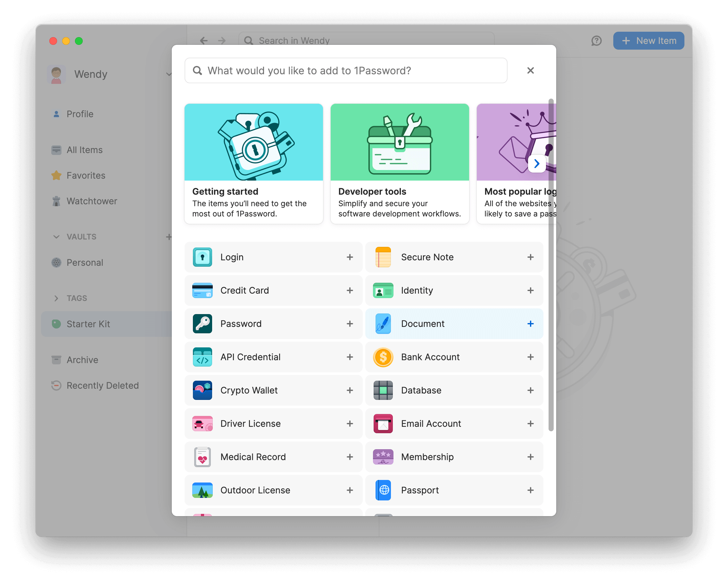Click the Personal vault icon

(56, 263)
